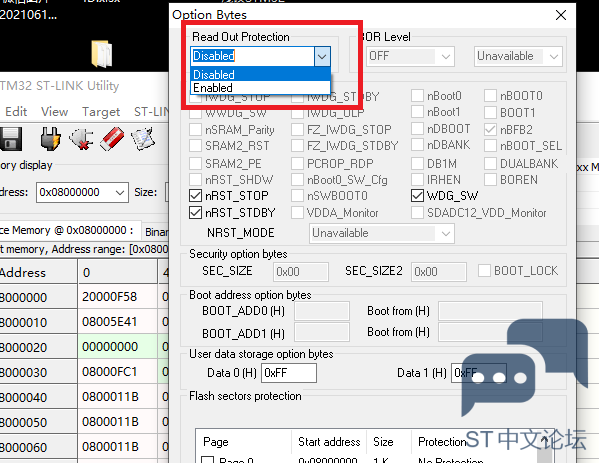599x463 pixels.
Task: Connect to target using plug icon
Action: tap(50, 139)
